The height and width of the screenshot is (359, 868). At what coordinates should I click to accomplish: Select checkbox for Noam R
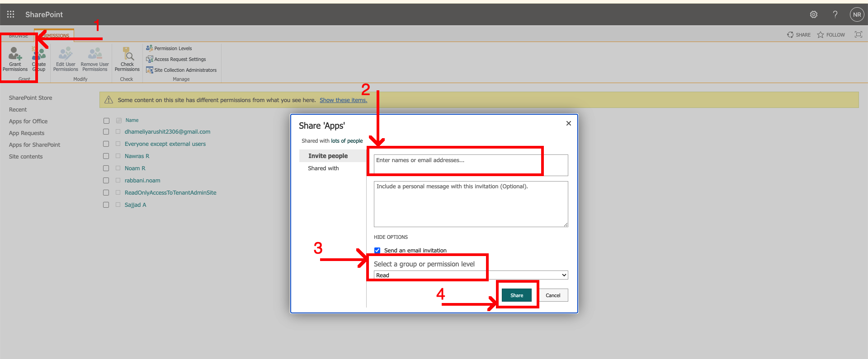tap(106, 168)
